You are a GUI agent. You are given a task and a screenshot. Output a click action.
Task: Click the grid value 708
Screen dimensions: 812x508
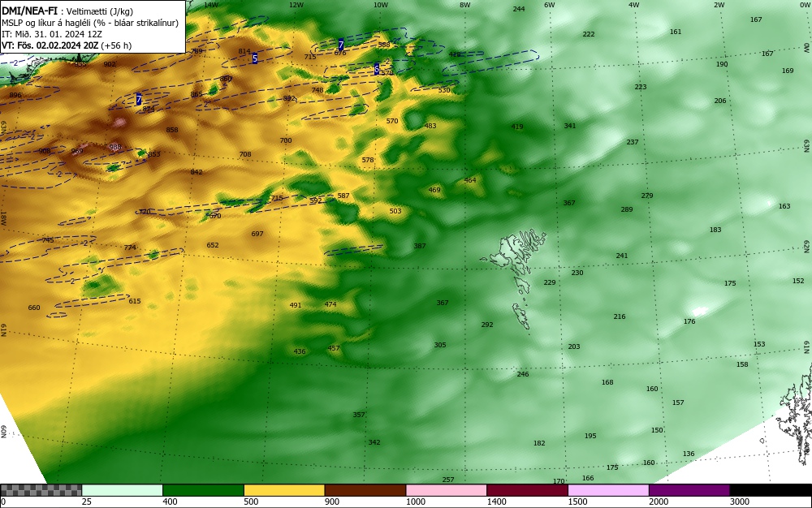click(x=245, y=154)
